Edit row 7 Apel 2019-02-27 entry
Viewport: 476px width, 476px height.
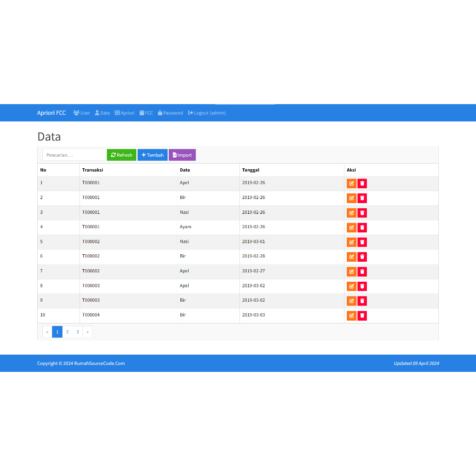(351, 271)
